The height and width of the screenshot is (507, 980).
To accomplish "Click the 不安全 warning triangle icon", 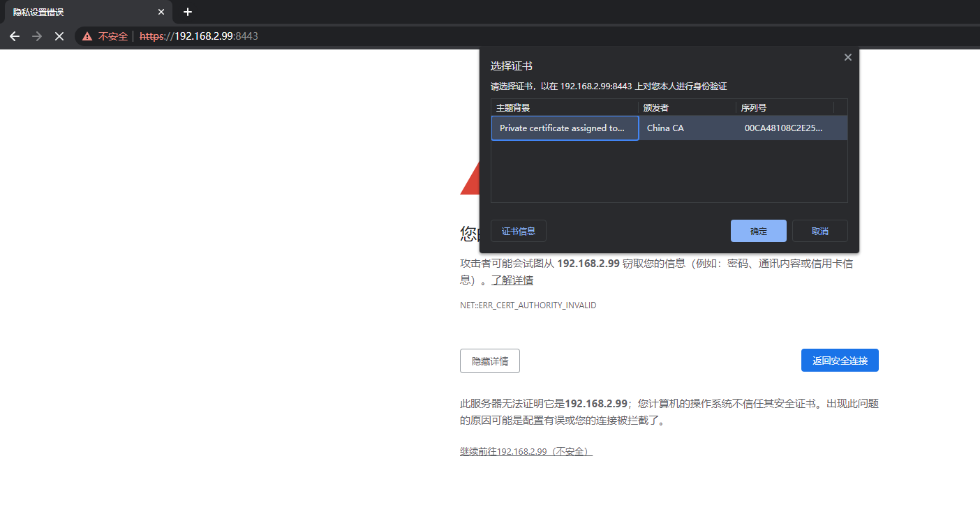I will [x=87, y=36].
